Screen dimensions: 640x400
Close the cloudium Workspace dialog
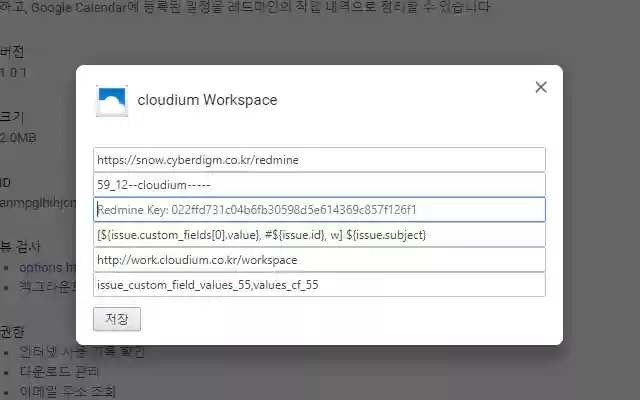[x=541, y=87]
